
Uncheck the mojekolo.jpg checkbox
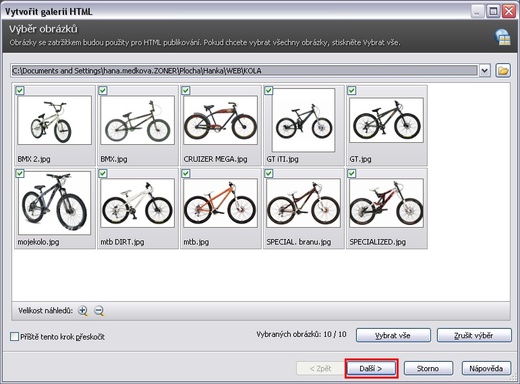tap(20, 173)
